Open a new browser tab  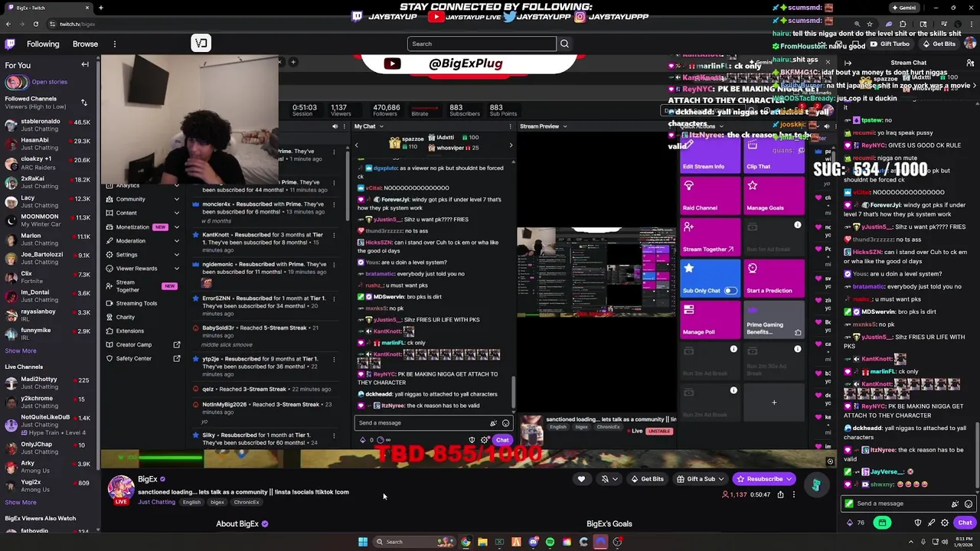point(100,8)
